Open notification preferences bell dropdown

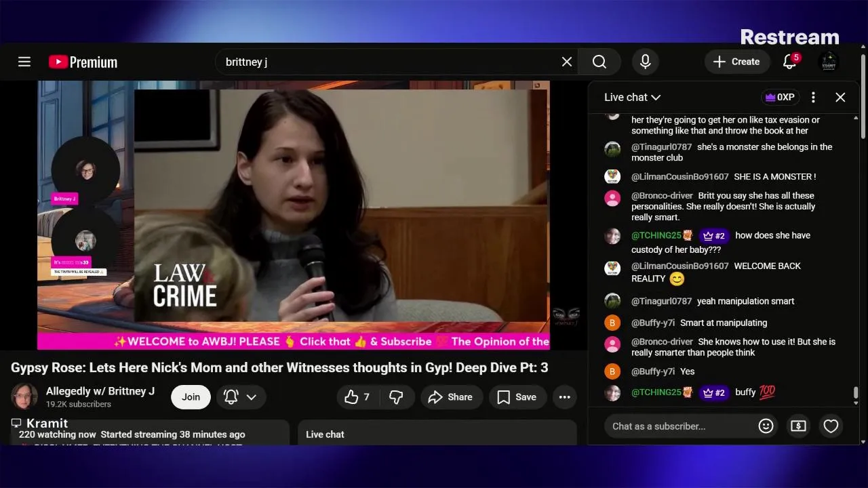(241, 397)
